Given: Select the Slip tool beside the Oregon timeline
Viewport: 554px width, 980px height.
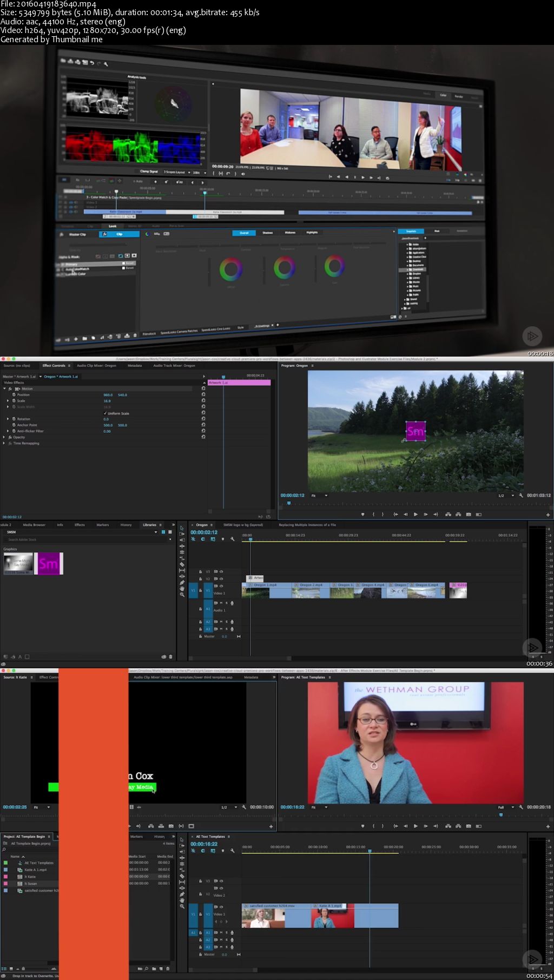Looking at the screenshot, I should click(182, 570).
